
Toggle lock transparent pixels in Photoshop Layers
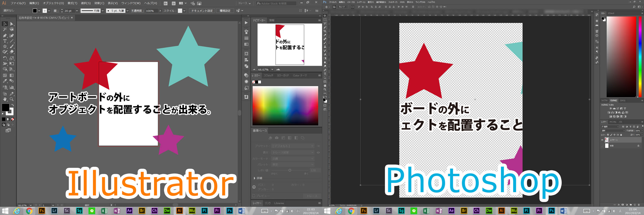point(608,135)
